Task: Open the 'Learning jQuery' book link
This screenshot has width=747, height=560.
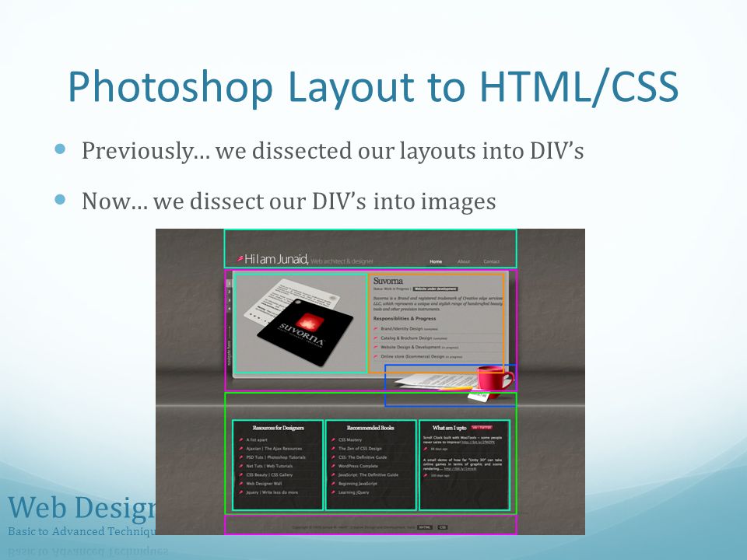Action: tap(353, 492)
